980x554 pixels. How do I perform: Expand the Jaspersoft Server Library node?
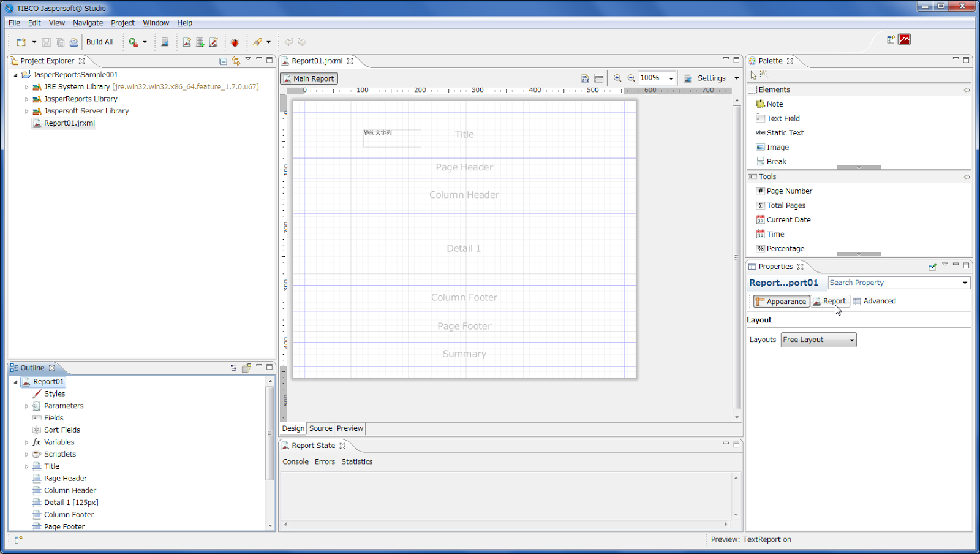click(x=26, y=112)
